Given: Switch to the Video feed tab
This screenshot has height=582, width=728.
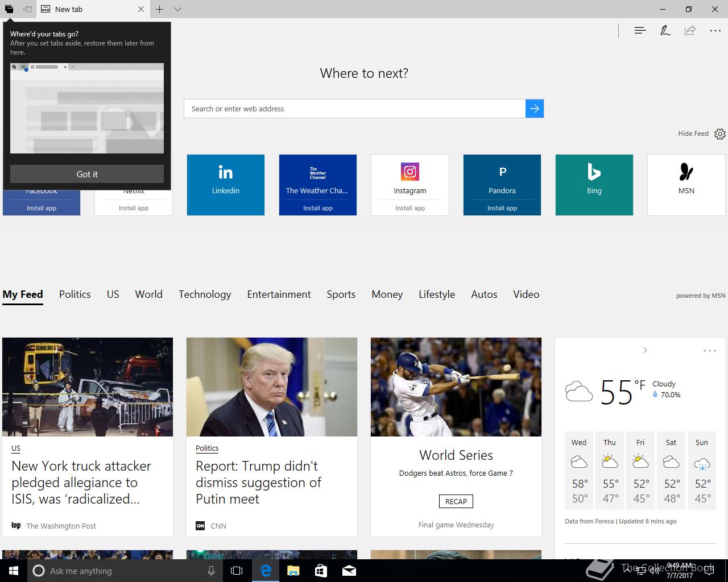Looking at the screenshot, I should (x=526, y=294).
